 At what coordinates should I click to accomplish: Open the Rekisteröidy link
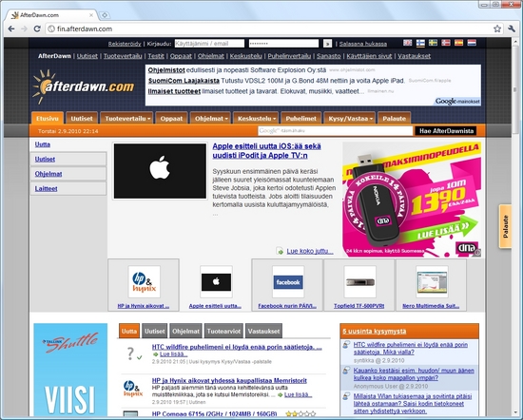click(x=125, y=44)
